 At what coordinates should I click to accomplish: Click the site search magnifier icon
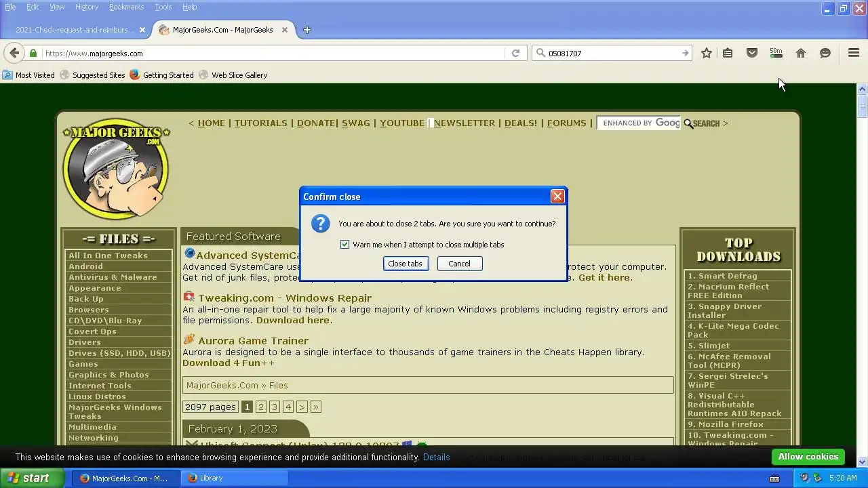[x=688, y=123]
